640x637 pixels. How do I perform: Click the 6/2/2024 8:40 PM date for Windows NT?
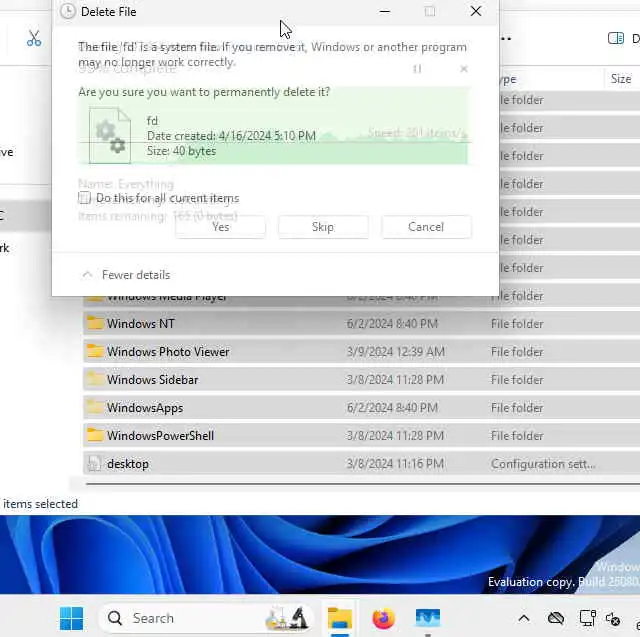coord(392,324)
